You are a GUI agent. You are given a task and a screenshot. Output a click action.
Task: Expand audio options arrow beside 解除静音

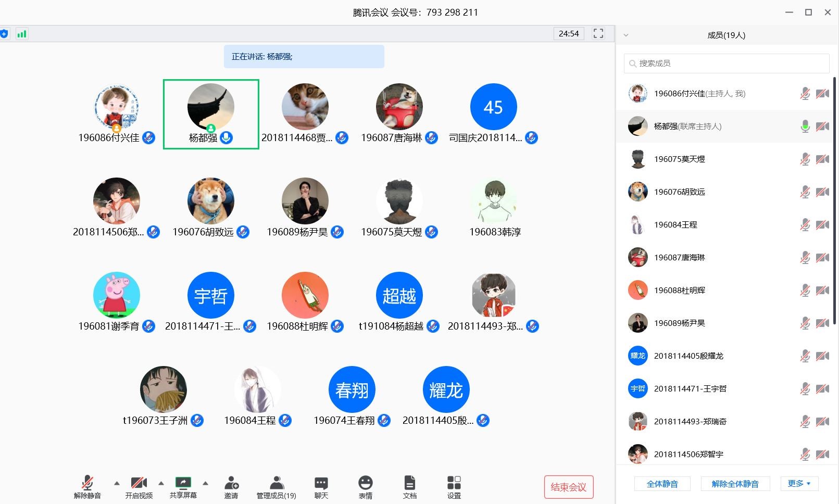click(x=117, y=483)
